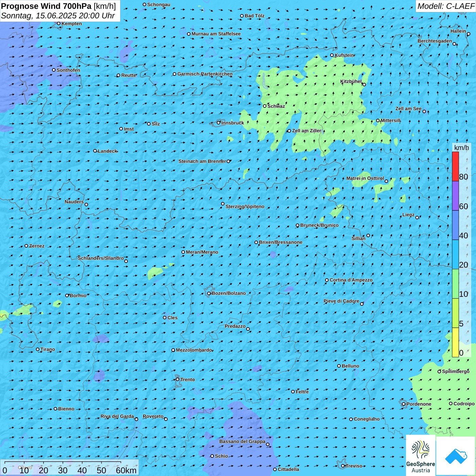This screenshot has height=476, width=476.
Task: Click the Treviso city marker
Action: 343,466
